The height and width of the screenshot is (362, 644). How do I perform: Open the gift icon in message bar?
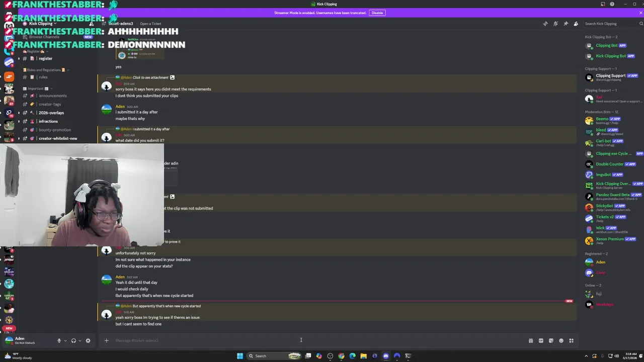pos(530,341)
